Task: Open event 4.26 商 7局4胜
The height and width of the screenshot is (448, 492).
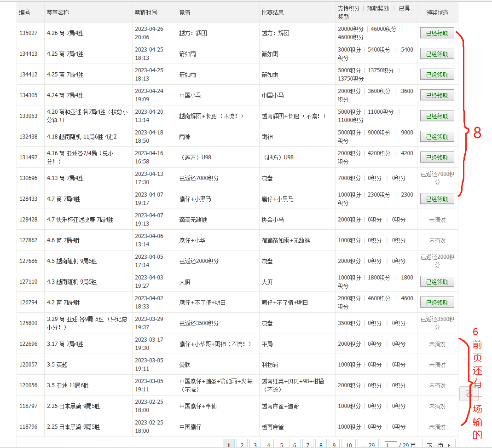Action: point(65,33)
